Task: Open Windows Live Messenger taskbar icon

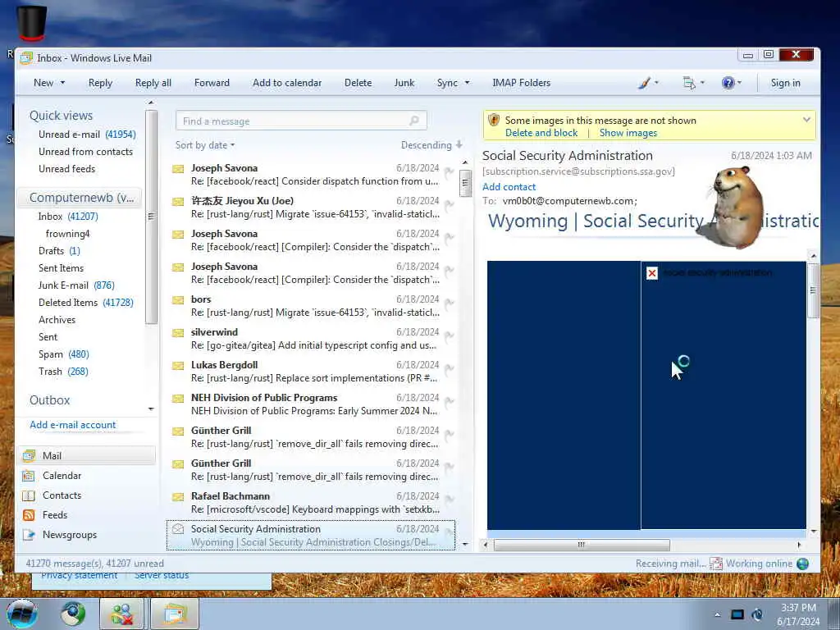Action: coord(122,614)
